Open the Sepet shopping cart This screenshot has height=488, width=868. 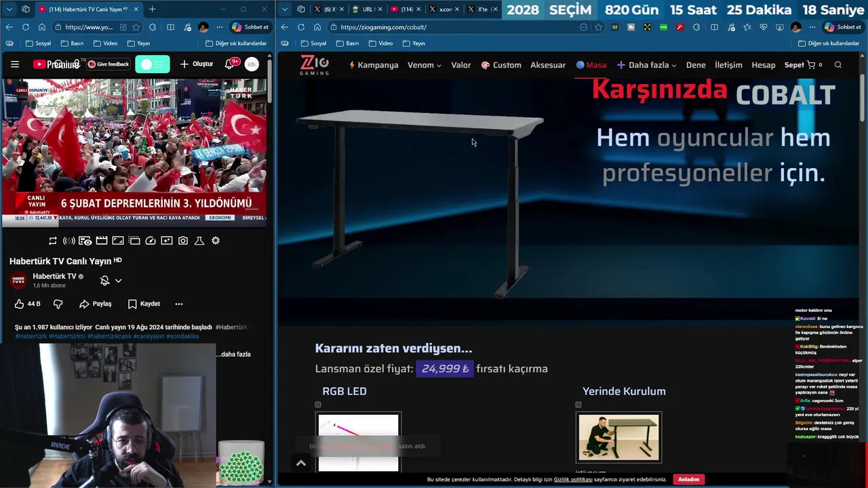pyautogui.click(x=803, y=65)
